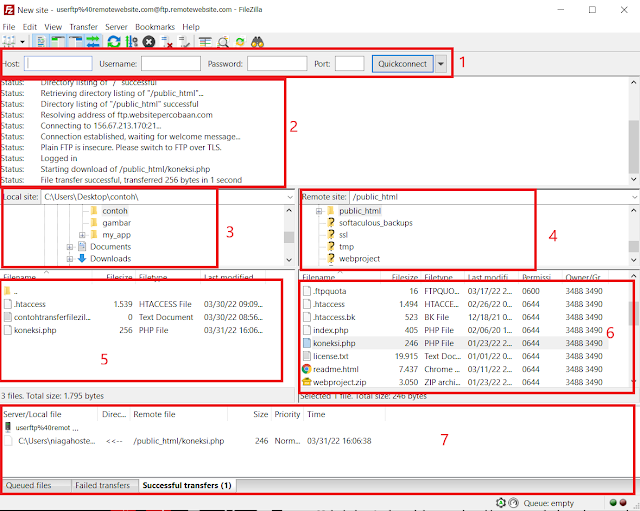Open the File menu
The image size is (640, 511).
[9, 27]
